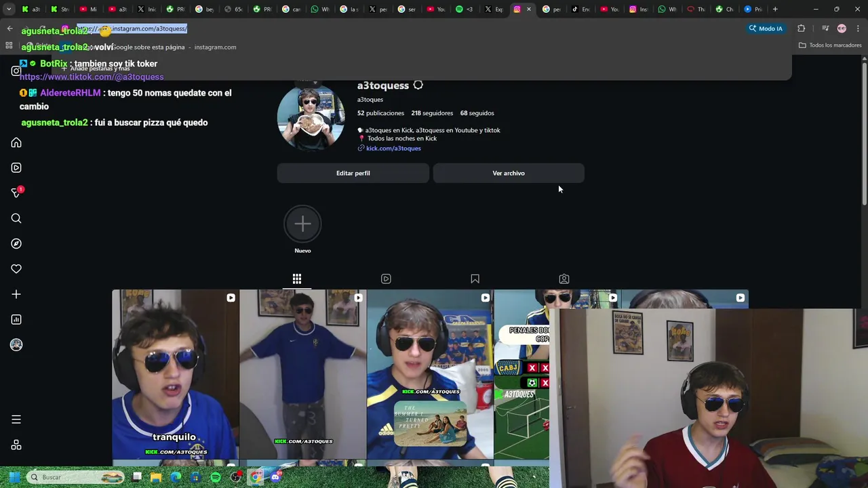Click the Modo IA button
This screenshot has height=488, width=868.
(766, 28)
